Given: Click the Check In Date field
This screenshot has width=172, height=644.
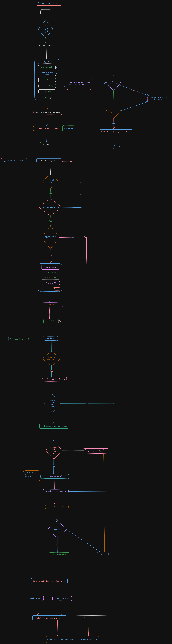Looking at the screenshot, I should [50, 272].
